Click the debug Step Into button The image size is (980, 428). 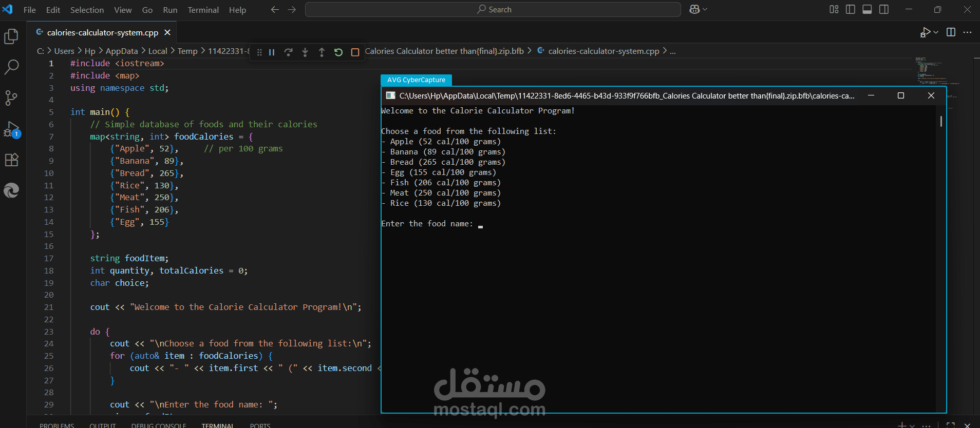pos(305,52)
